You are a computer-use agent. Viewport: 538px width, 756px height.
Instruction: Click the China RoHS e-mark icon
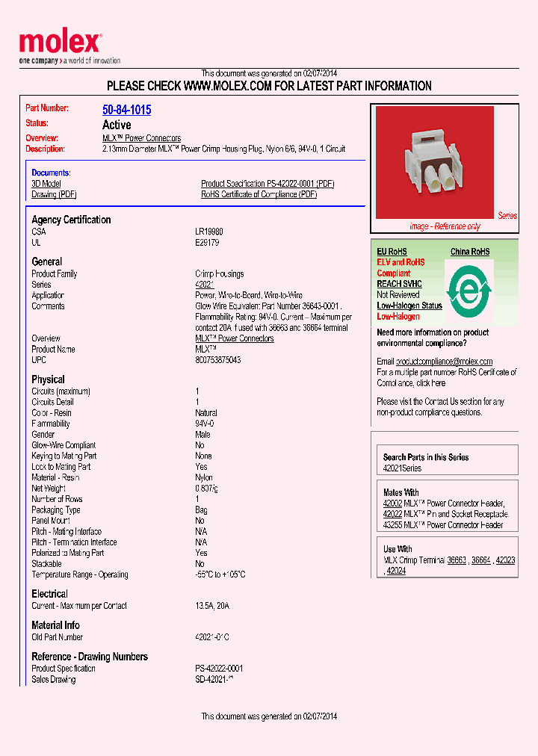coord(469,291)
